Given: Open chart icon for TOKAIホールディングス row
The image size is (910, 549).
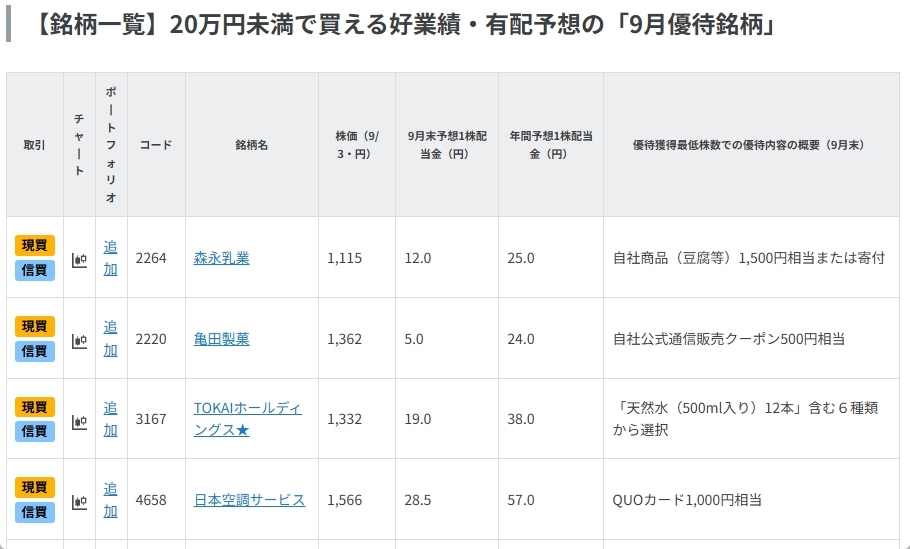Looking at the screenshot, I should (x=79, y=422).
